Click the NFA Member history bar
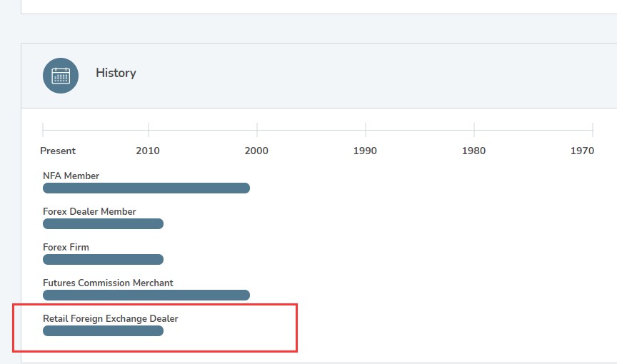Screen dimensions: 617x364 point(146,188)
